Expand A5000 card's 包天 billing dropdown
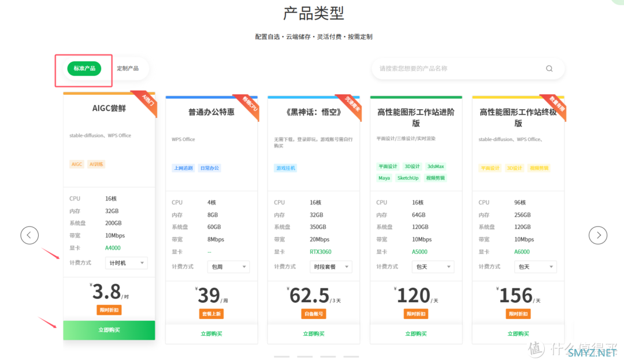Viewport: 624px width, 364px height. pyautogui.click(x=433, y=267)
